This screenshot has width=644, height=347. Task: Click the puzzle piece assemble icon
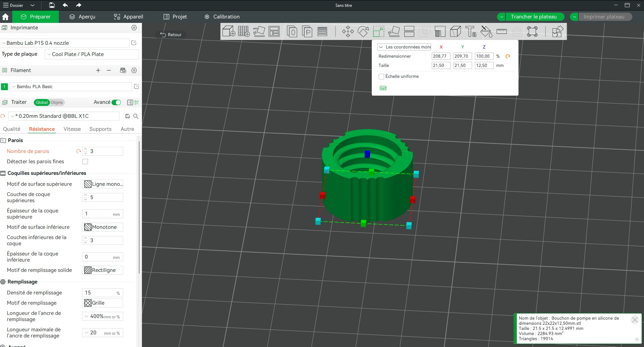(557, 31)
